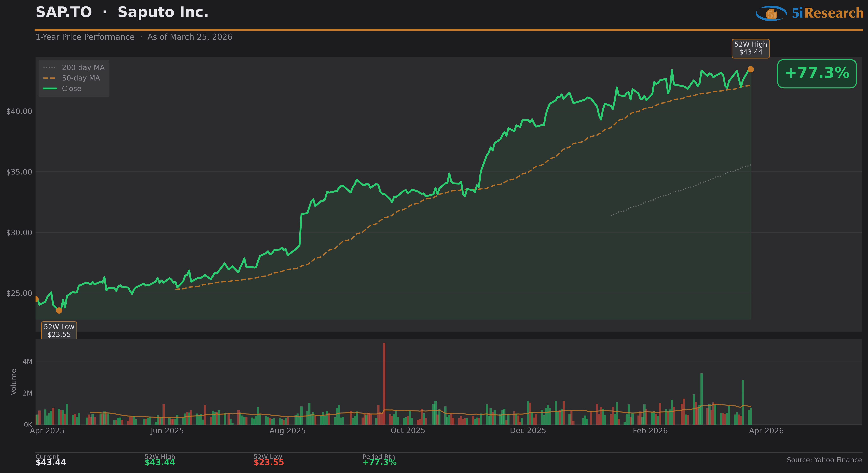Image resolution: width=868 pixels, height=473 pixels.
Task: Click the 52W Low marker dot
Action: 59,310
